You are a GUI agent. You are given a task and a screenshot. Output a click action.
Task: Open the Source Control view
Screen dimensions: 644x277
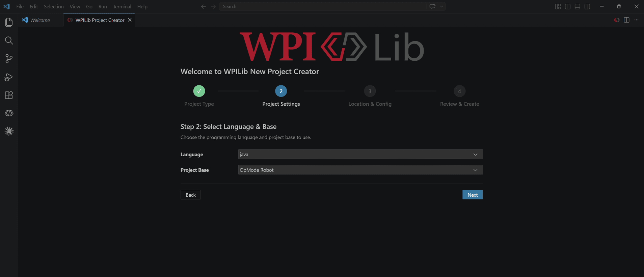(9, 59)
